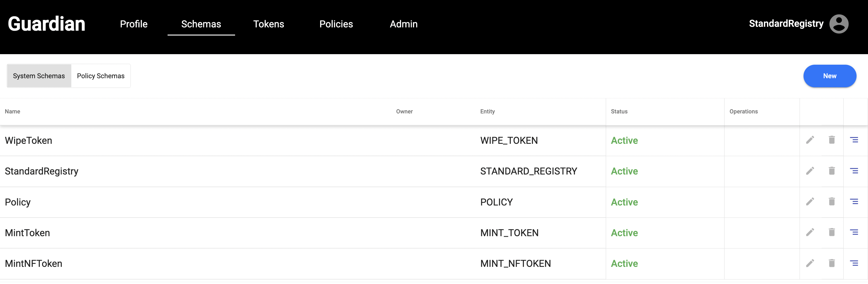The image size is (868, 284).
Task: Delete the StandardRegistry schema via trash icon
Action: (832, 171)
